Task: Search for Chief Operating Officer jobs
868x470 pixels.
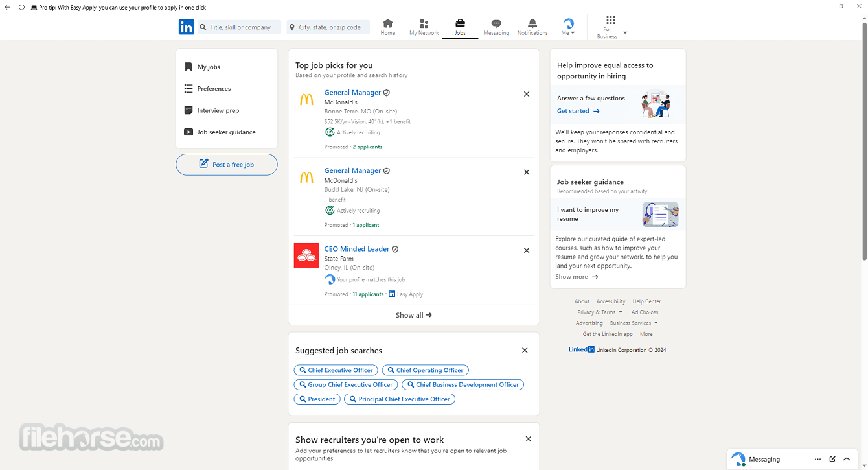Action: click(425, 370)
